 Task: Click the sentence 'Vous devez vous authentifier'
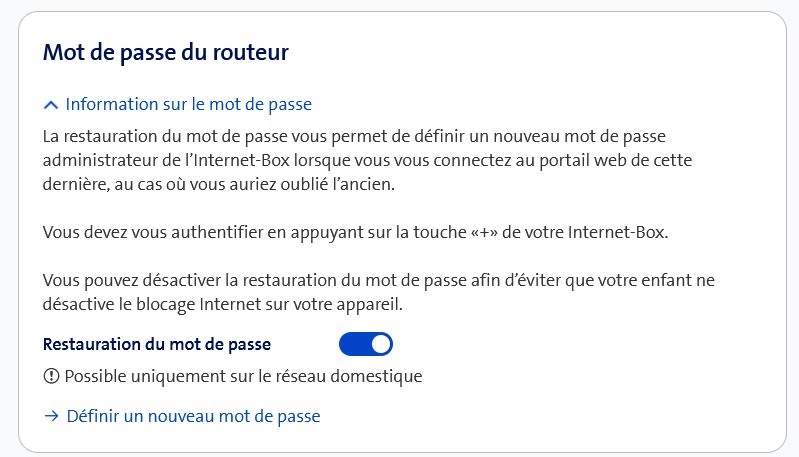click(x=354, y=233)
